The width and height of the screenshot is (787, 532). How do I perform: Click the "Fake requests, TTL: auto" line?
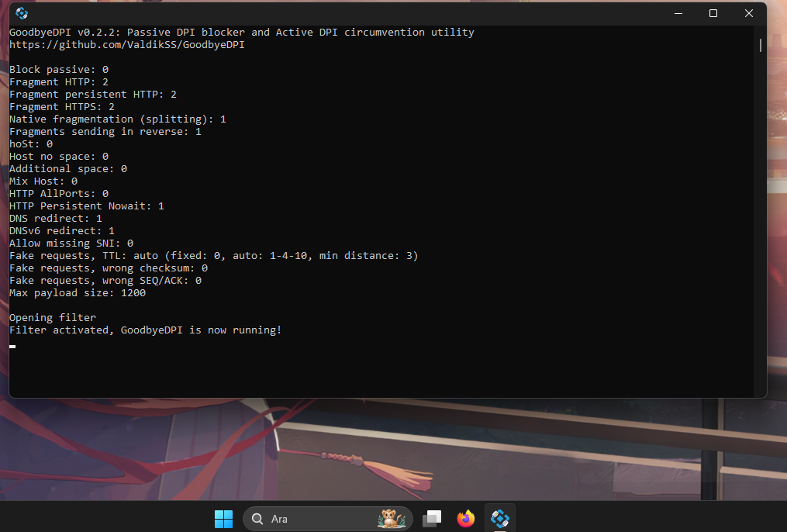coord(214,256)
